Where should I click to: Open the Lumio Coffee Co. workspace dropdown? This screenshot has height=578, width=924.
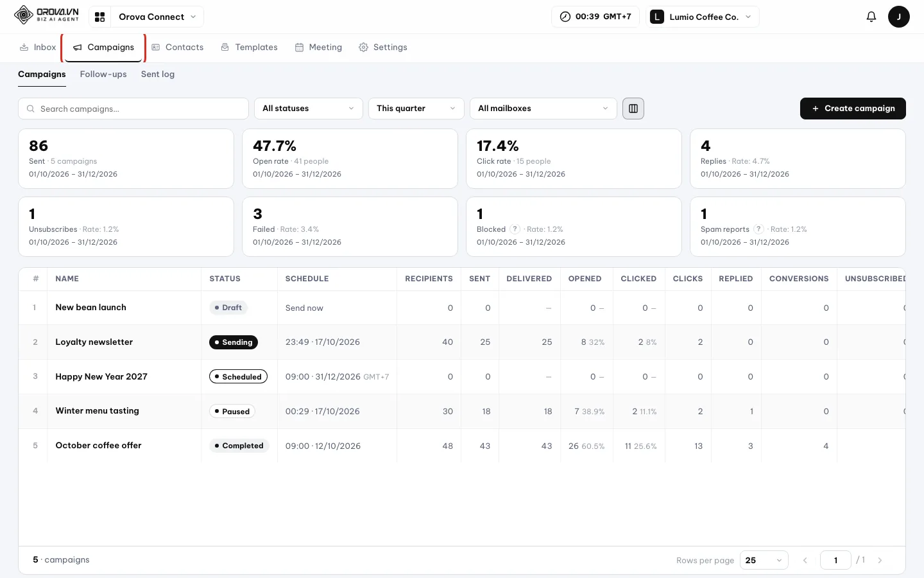[703, 17]
